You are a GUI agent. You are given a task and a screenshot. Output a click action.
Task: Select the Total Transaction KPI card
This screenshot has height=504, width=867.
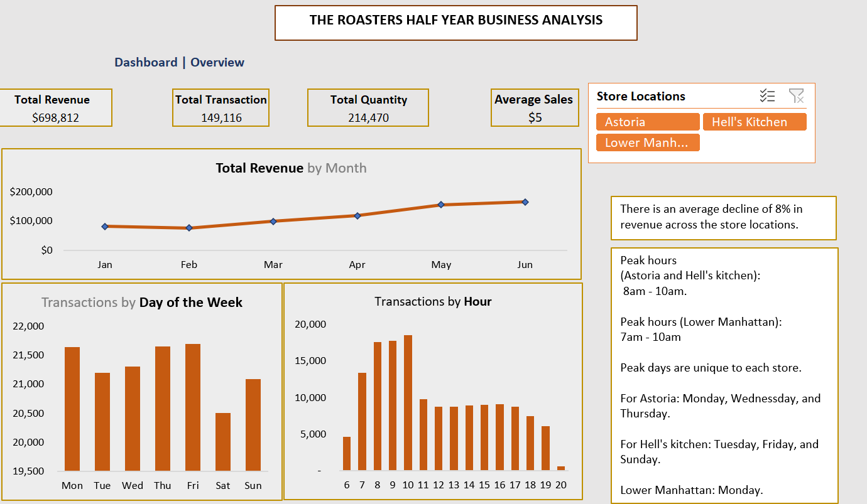click(221, 108)
